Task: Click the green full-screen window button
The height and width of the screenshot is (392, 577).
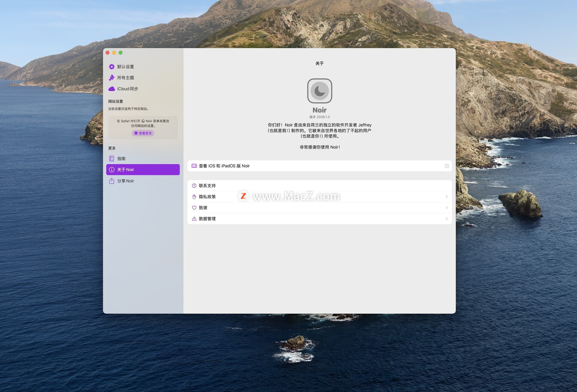Action: [x=121, y=53]
